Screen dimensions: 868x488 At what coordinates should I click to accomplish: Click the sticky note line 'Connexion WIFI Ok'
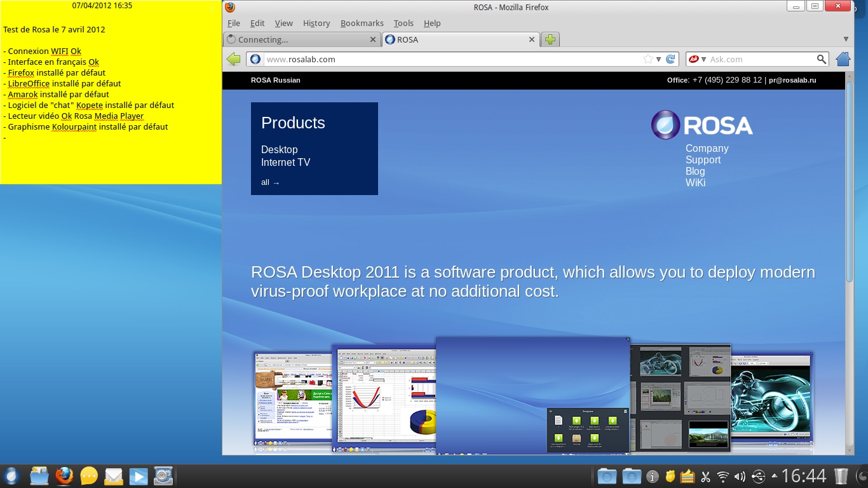pos(42,51)
